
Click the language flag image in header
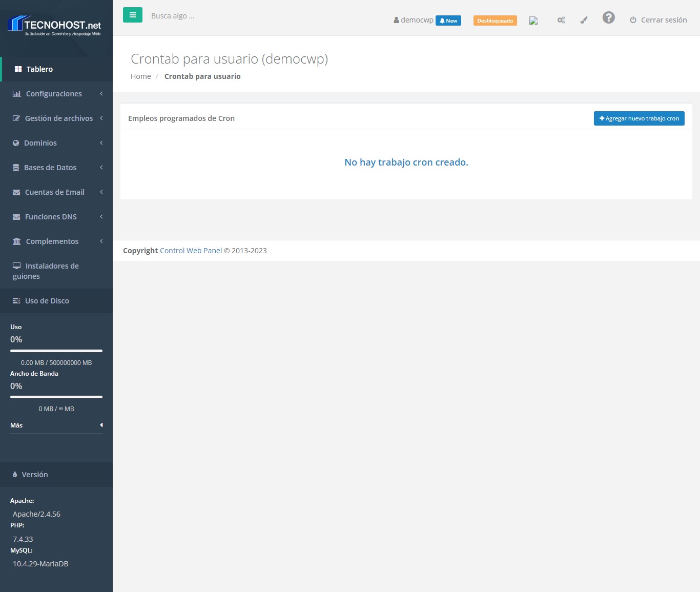(x=533, y=21)
